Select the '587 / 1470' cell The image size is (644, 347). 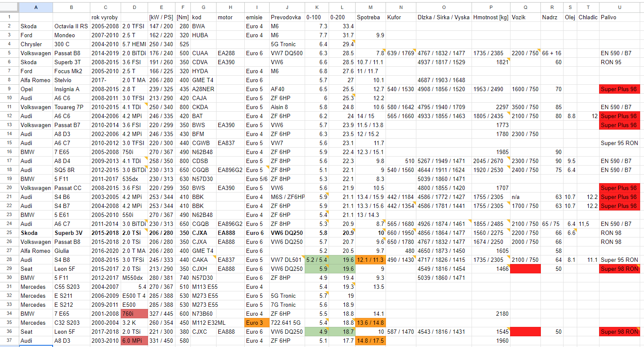click(401, 332)
